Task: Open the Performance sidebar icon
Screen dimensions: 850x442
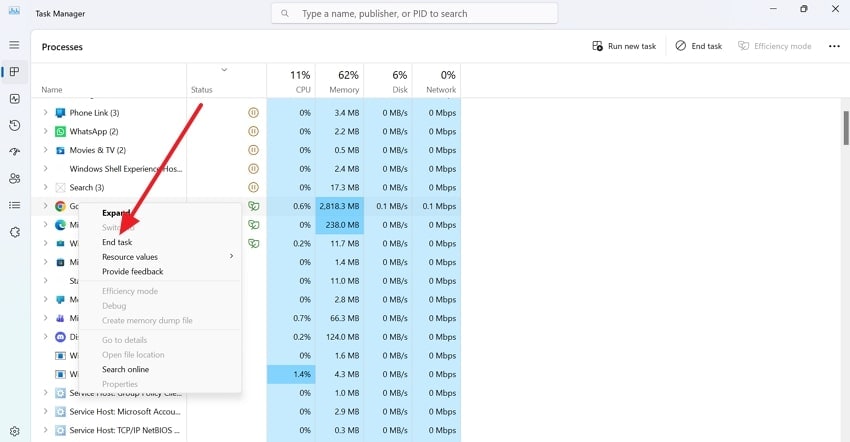Action: click(15, 99)
